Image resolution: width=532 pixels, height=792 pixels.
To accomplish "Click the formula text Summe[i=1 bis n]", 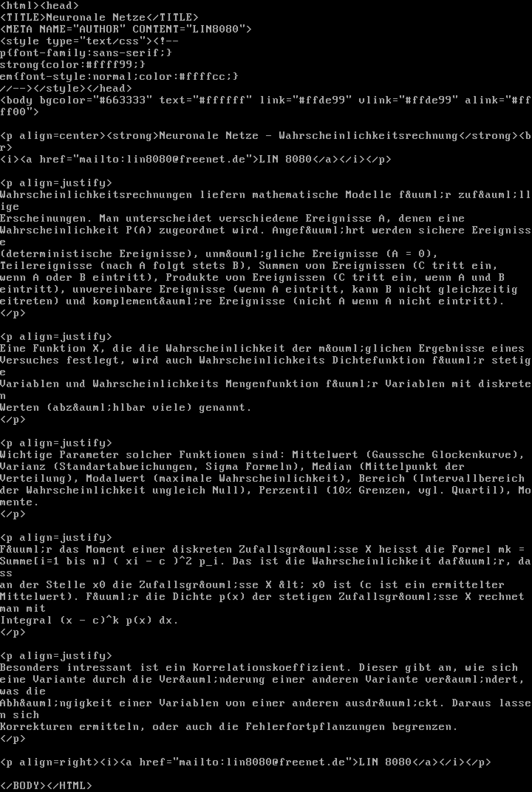I will point(53,561).
